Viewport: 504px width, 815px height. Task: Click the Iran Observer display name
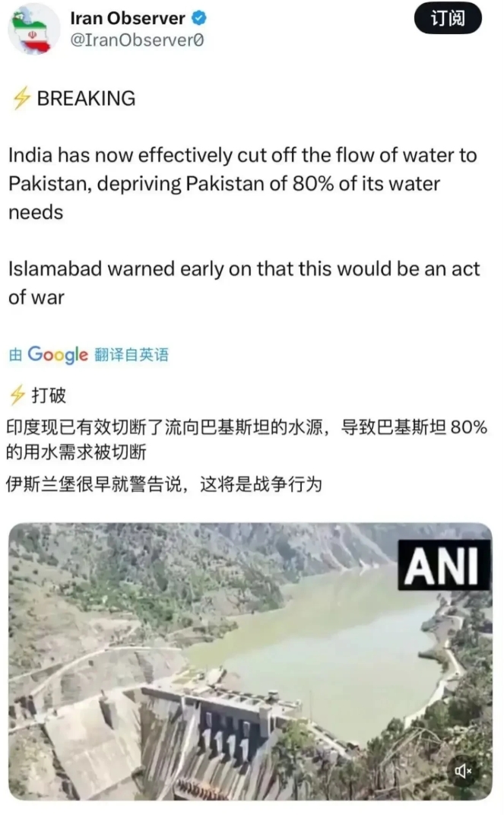[x=127, y=19]
